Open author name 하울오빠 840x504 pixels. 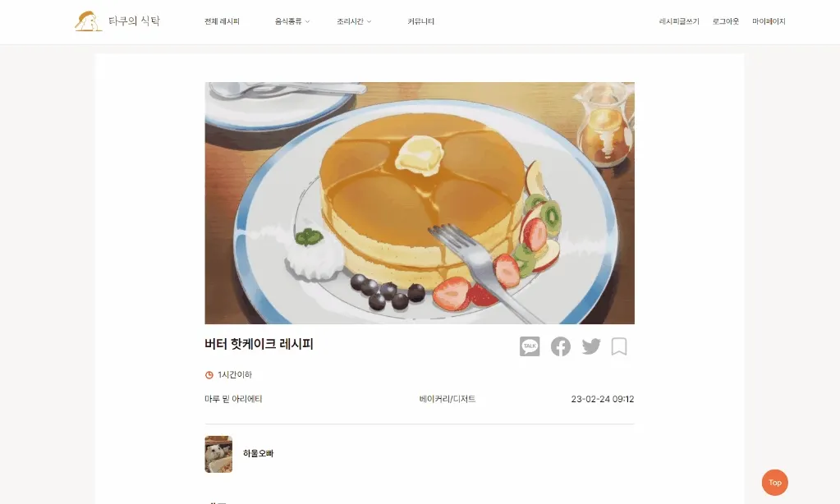click(x=258, y=453)
